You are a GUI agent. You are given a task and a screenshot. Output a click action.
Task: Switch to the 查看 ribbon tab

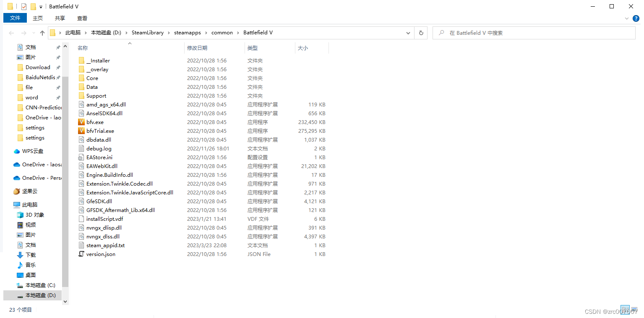pos(82,18)
